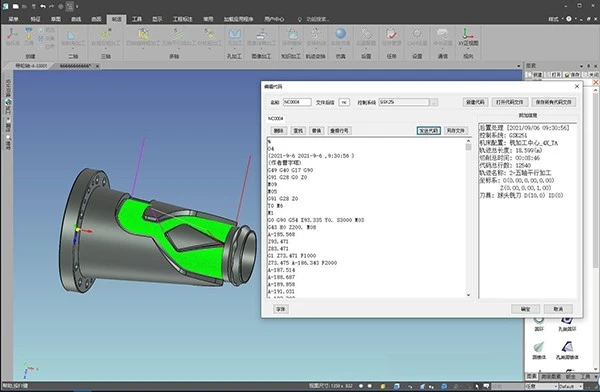Confirm the dialog with the 确定 button
600x392 pixels.
pos(525,309)
